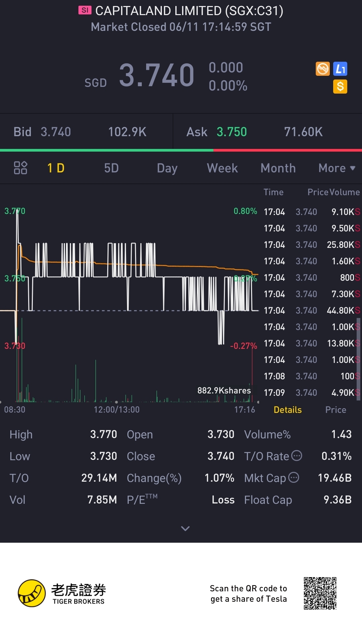The width and height of the screenshot is (362, 644).
Task: Tap the P/E TTM Loss value
Action: click(x=223, y=500)
